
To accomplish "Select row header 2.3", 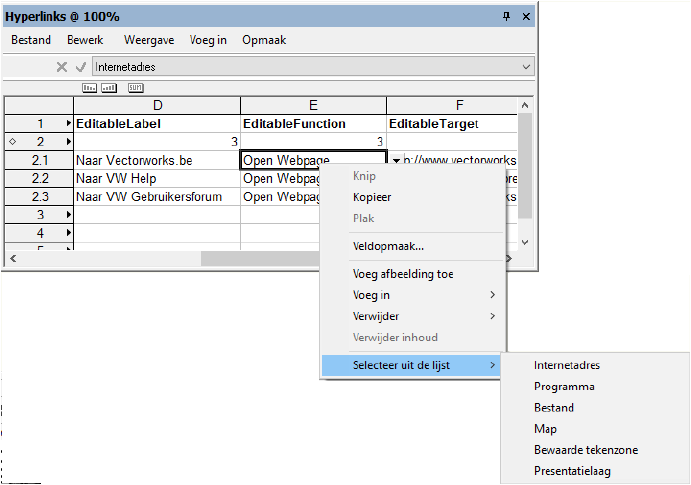I will (x=39, y=196).
